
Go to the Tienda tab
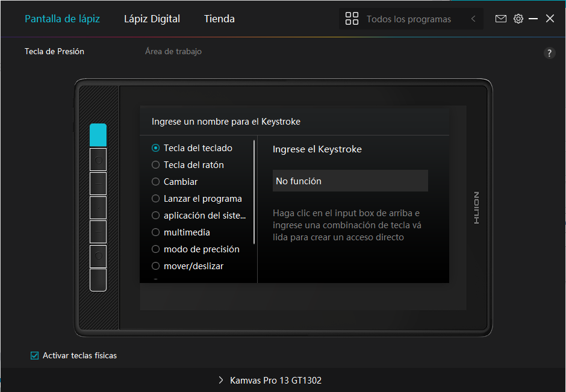[219, 19]
